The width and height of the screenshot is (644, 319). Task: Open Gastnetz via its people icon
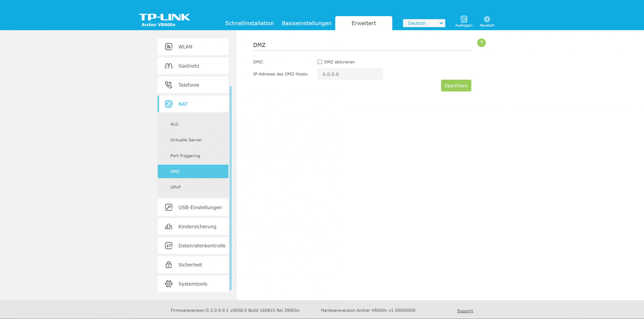(x=169, y=66)
